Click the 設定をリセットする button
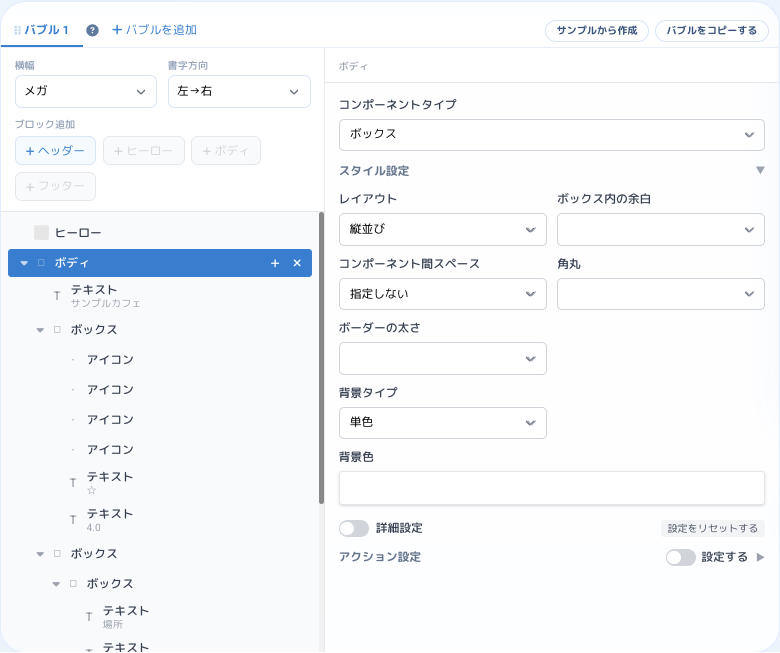The image size is (780, 653). 712,529
